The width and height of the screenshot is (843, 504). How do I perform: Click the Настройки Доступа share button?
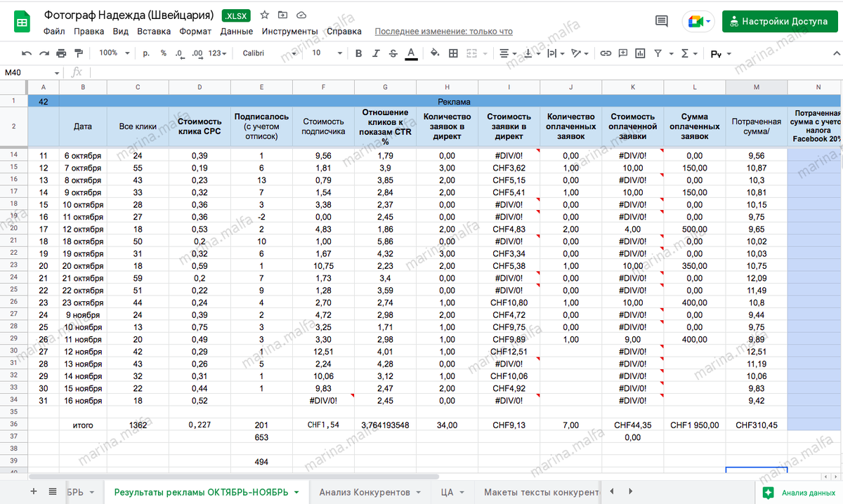pyautogui.click(x=778, y=21)
